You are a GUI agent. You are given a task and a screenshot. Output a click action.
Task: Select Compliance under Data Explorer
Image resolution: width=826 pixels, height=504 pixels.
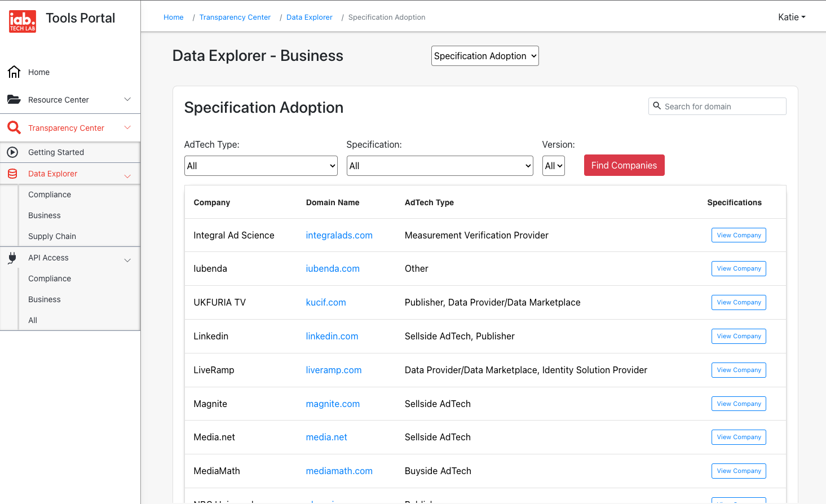(50, 194)
